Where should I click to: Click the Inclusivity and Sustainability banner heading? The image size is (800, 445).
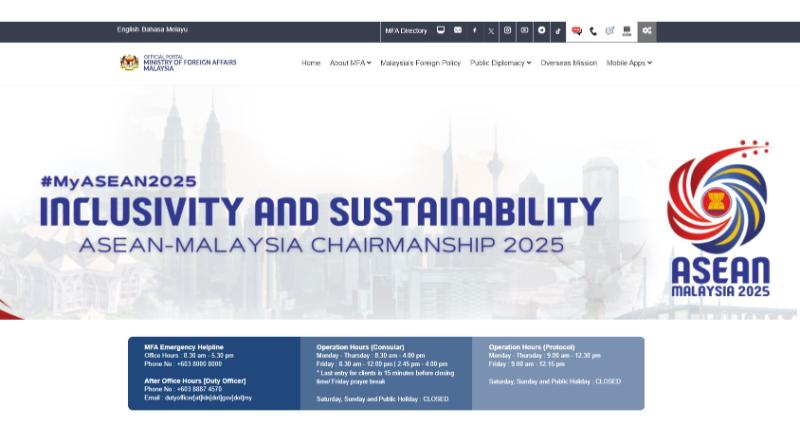[320, 211]
